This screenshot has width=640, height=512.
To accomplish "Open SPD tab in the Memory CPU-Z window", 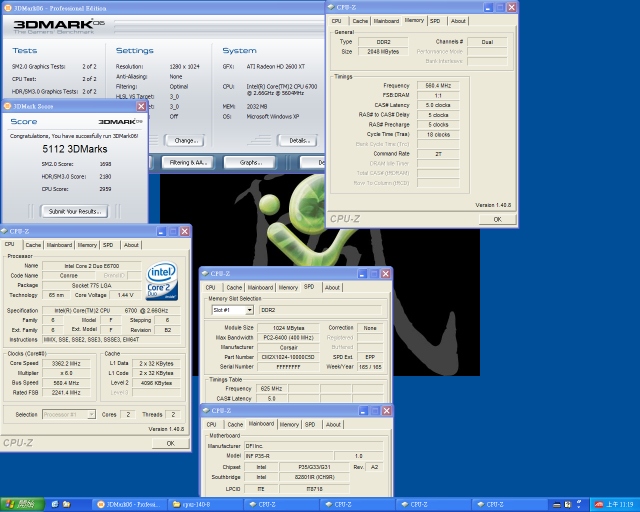I will pos(435,21).
